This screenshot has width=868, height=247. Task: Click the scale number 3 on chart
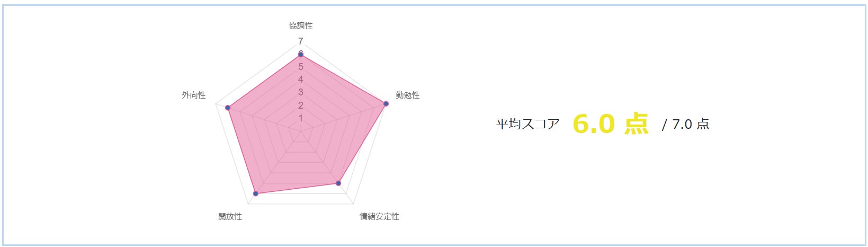301,92
